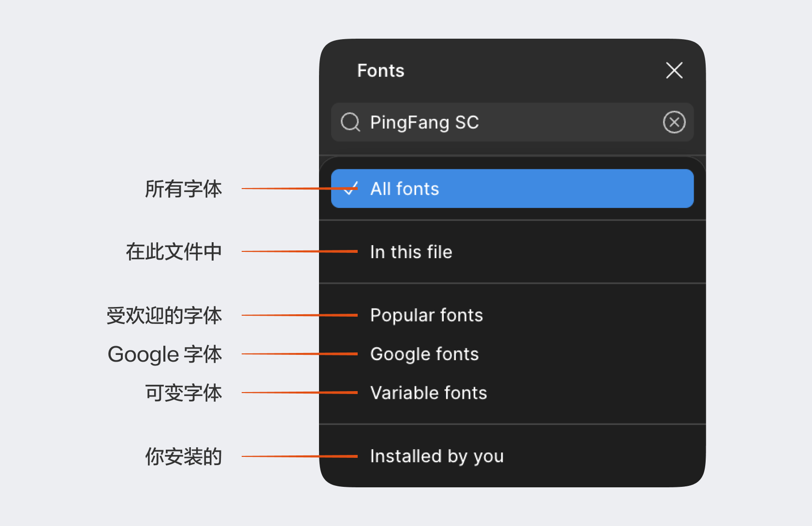Filter by Installed by you
The image size is (812, 526).
(436, 456)
